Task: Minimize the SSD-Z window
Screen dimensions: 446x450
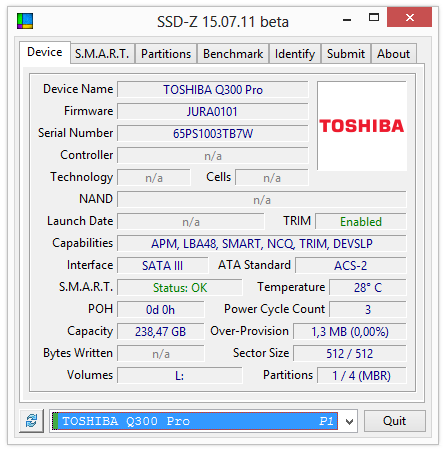Action: 347,19
